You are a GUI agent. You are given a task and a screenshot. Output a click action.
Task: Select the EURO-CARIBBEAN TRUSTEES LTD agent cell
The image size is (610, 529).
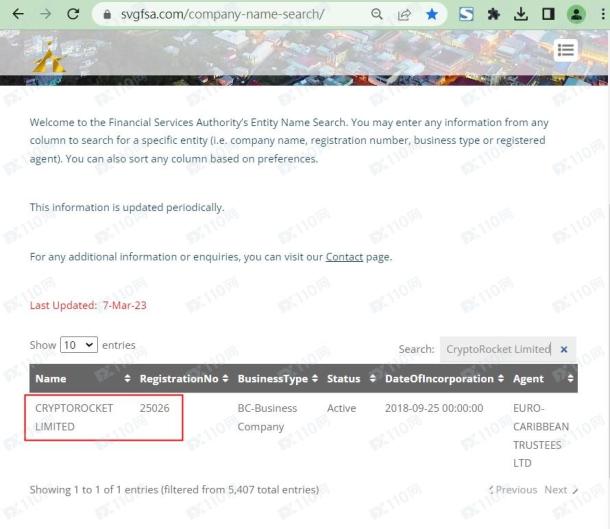541,436
